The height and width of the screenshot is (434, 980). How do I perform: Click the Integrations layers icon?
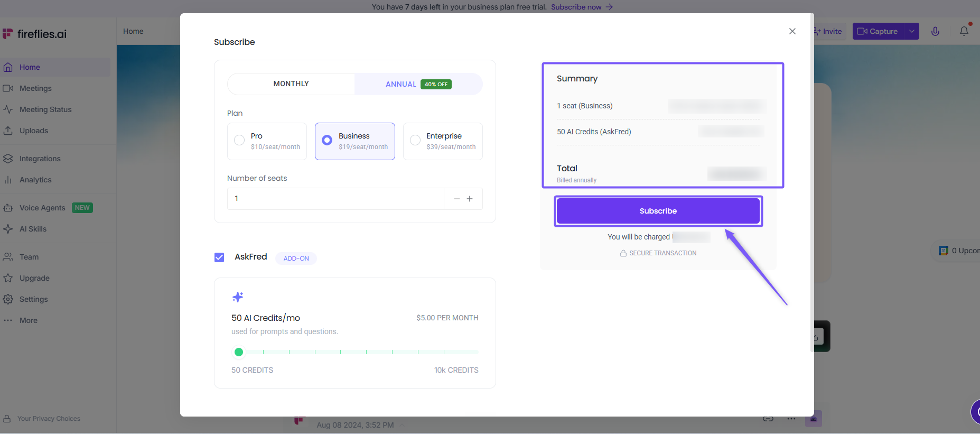coord(8,159)
